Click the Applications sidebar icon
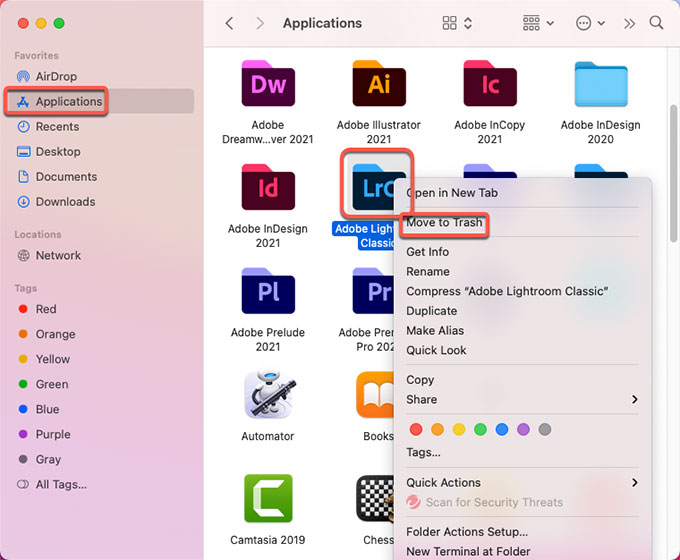This screenshot has height=560, width=680. [23, 102]
